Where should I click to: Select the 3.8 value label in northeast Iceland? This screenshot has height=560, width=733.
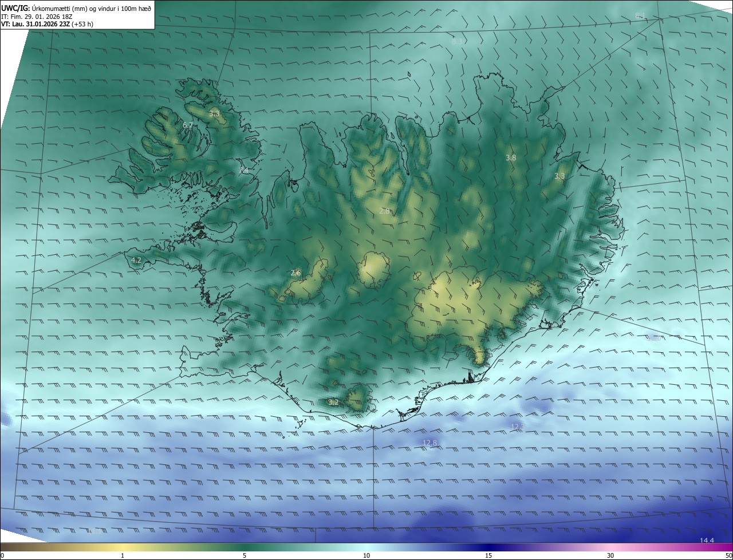[511, 157]
